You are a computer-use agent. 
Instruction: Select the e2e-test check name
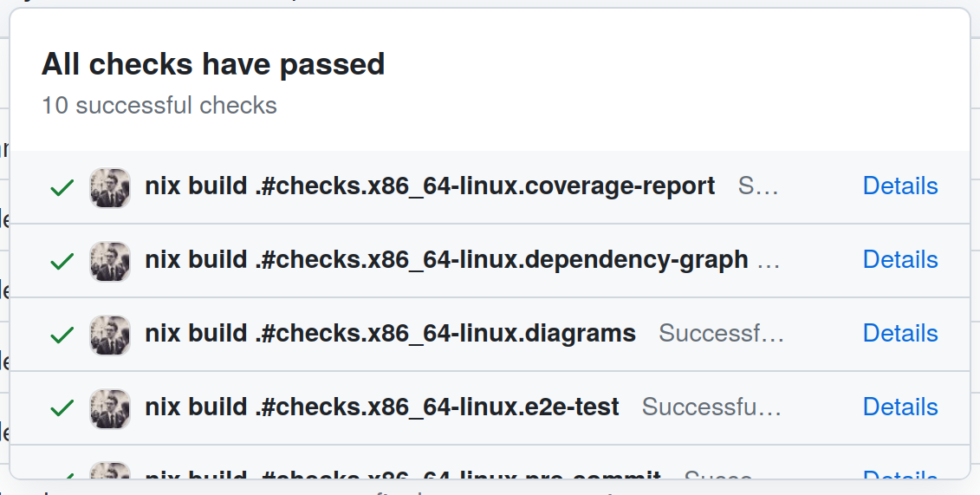pos(382,407)
